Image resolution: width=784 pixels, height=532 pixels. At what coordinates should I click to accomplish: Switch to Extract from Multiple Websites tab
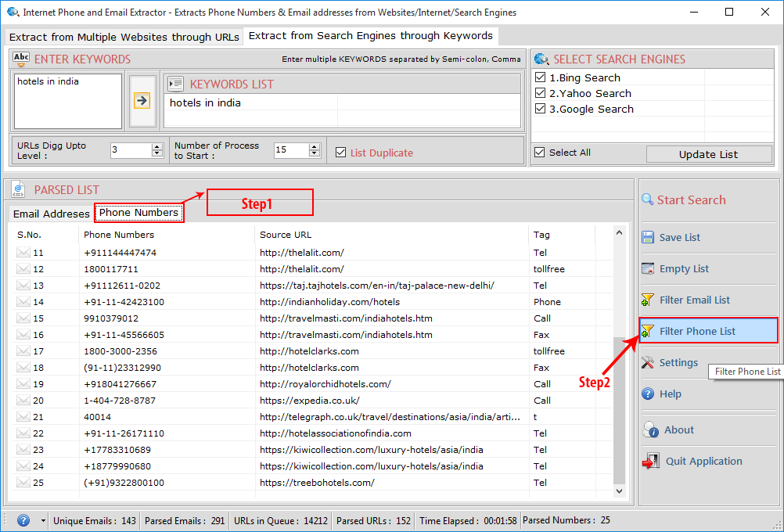pyautogui.click(x=124, y=37)
